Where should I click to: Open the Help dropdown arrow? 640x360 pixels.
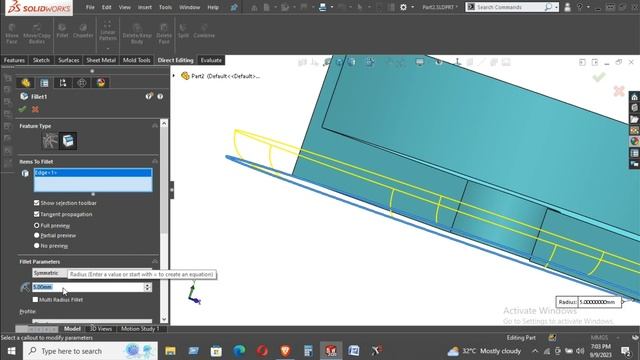point(588,7)
